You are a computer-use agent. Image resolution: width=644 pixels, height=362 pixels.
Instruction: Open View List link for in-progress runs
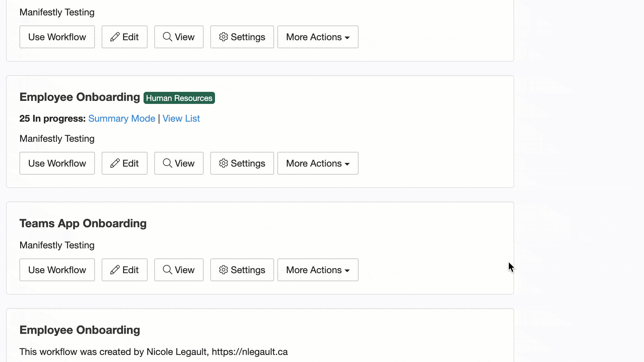coord(181,119)
